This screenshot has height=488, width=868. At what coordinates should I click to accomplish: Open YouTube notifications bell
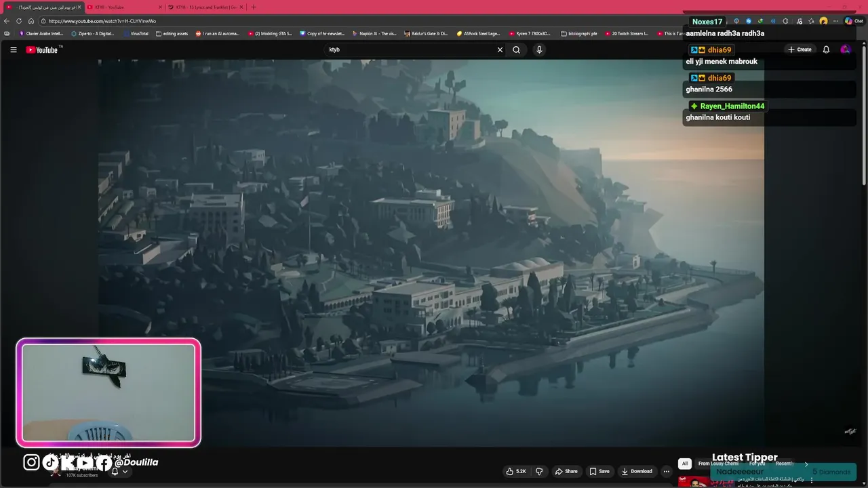click(x=826, y=49)
